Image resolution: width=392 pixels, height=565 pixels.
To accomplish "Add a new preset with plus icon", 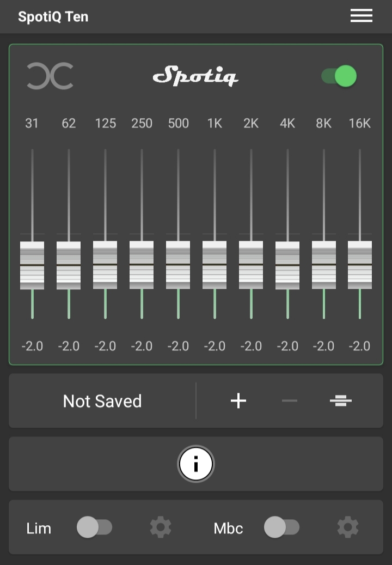I will tap(238, 401).
